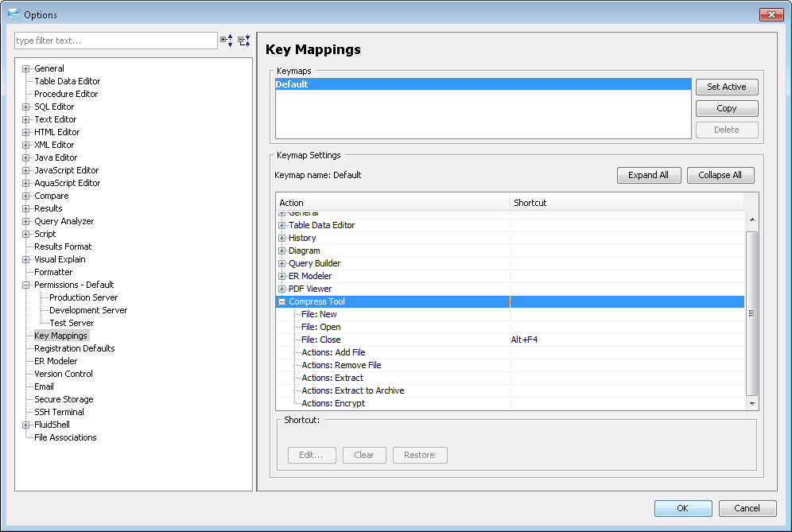Select Production Server permissions
This screenshot has height=532, width=792.
pyautogui.click(x=83, y=297)
